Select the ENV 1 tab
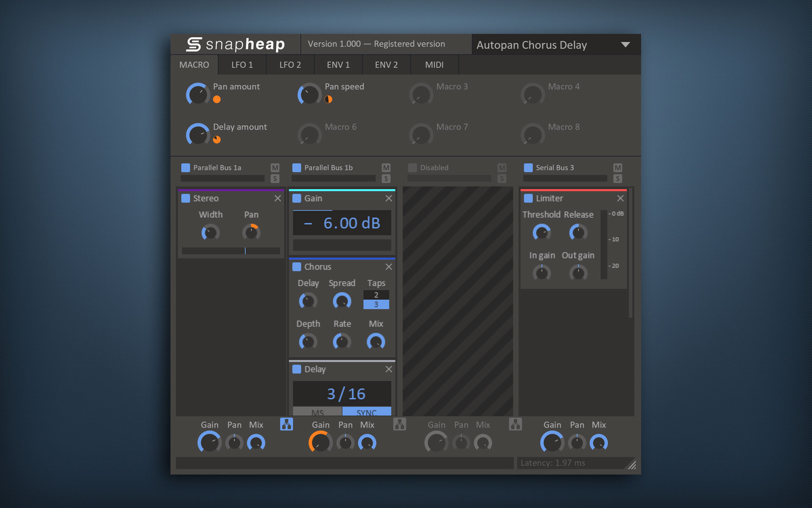 click(338, 65)
